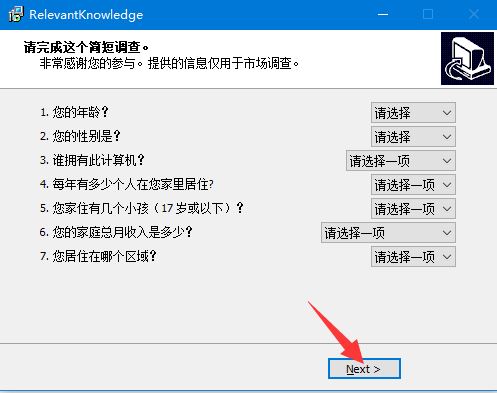Click the chevron arrow of the gender combo box
Screen dimensions: 497x393
click(x=447, y=137)
